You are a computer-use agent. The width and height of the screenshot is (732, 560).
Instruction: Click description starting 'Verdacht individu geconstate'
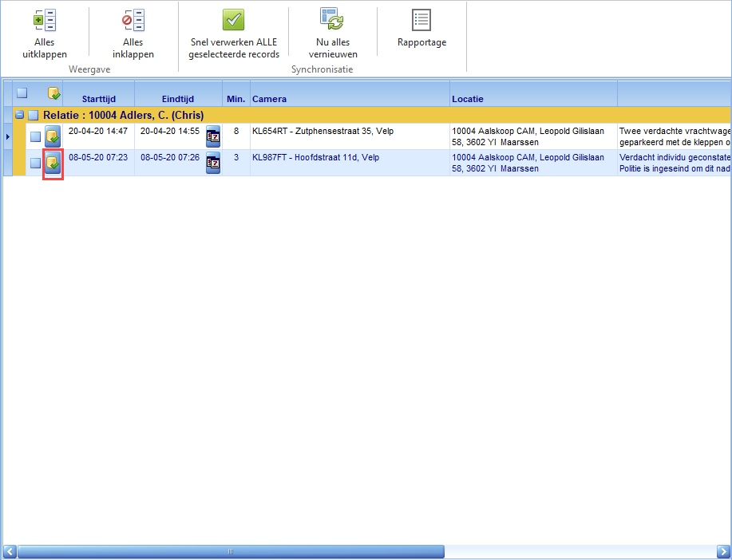(x=674, y=163)
